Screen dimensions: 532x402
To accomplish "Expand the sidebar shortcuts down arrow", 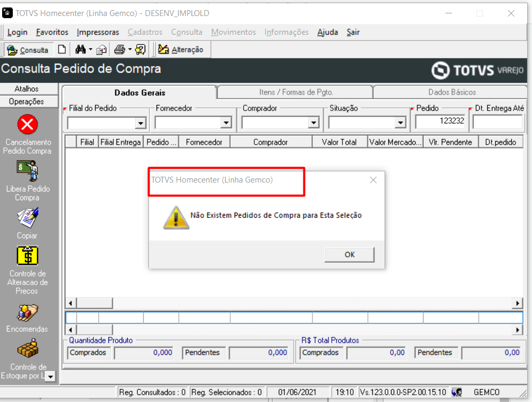I will 50,376.
